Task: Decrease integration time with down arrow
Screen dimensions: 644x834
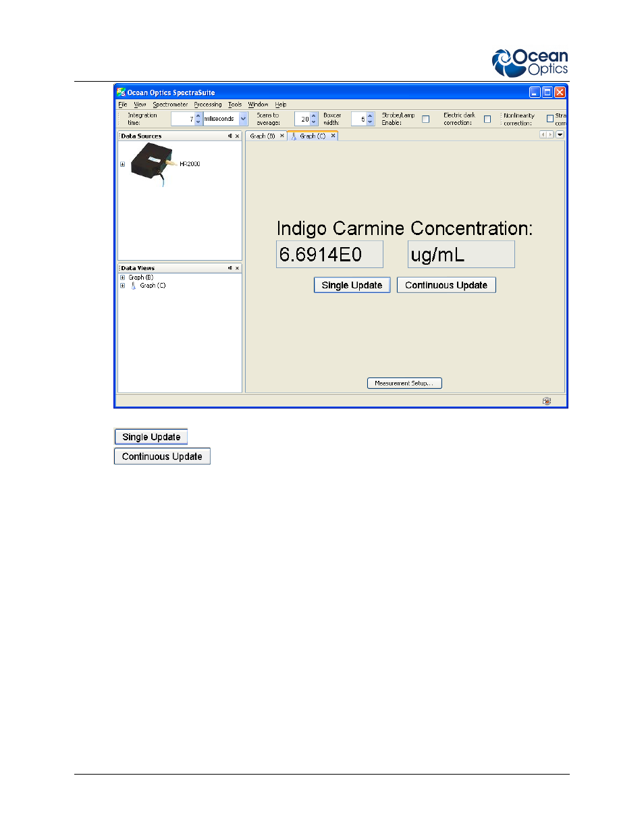Action: point(198,122)
